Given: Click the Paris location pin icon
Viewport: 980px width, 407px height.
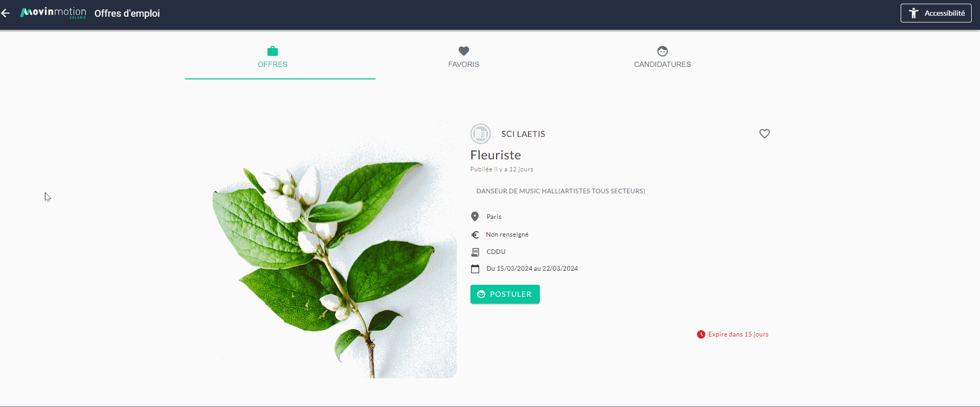Looking at the screenshot, I should 475,216.
